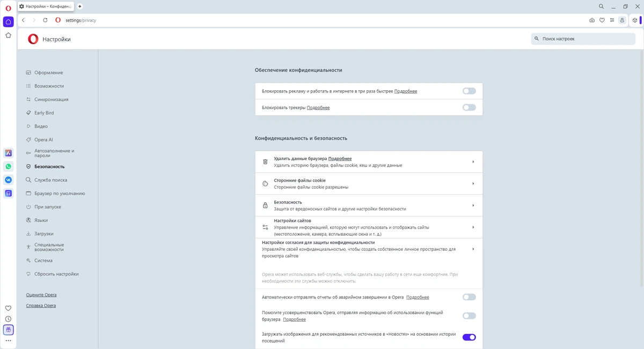The height and width of the screenshot is (349, 644).
Task: Open WhatsApp messenger in the sidebar
Action: tap(8, 166)
